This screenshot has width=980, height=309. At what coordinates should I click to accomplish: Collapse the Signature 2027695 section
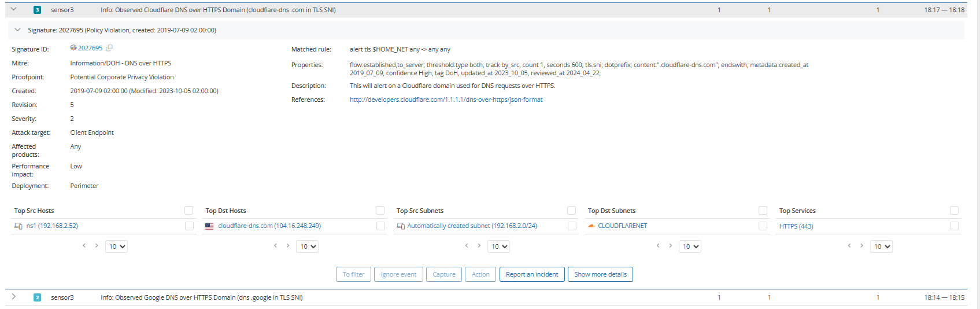pos(17,30)
